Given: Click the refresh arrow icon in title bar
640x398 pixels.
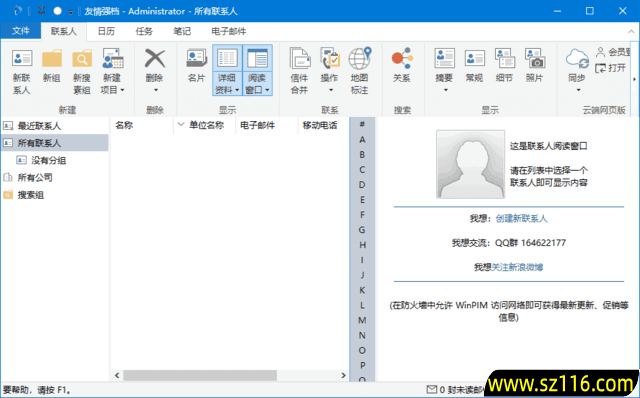Looking at the screenshot, I should (x=18, y=11).
